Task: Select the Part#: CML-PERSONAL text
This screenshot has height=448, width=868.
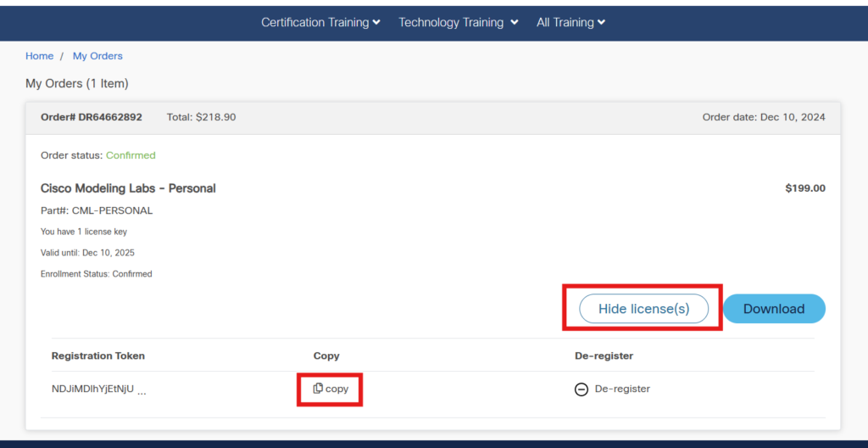Action: click(97, 210)
